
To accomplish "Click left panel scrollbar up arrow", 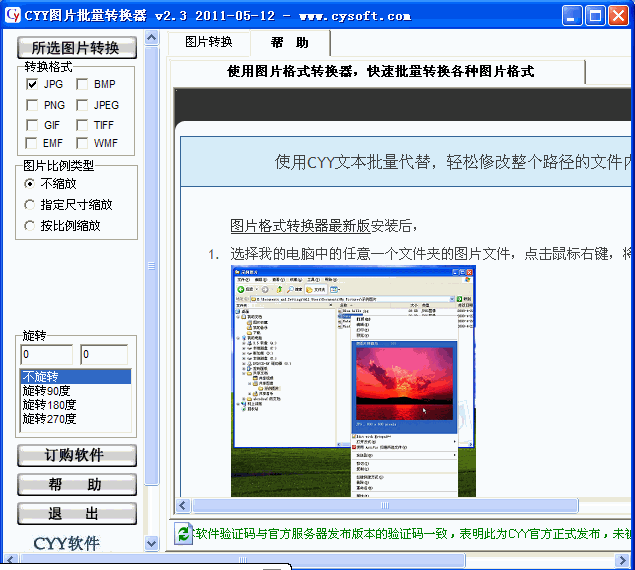I will 151,38.
